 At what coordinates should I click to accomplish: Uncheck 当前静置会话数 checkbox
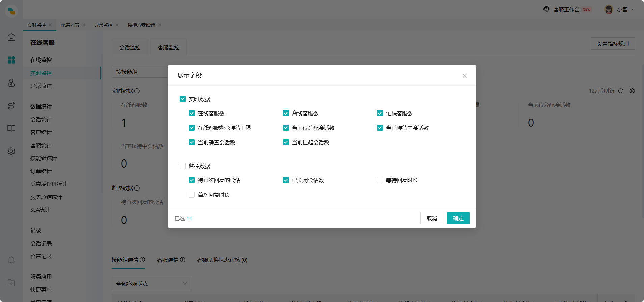[x=192, y=142]
